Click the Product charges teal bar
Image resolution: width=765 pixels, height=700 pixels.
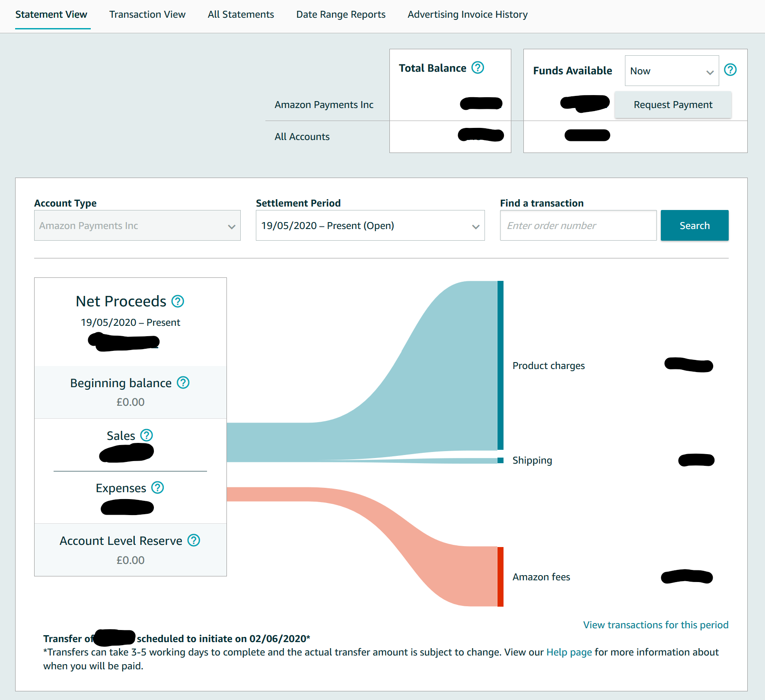[x=500, y=366]
